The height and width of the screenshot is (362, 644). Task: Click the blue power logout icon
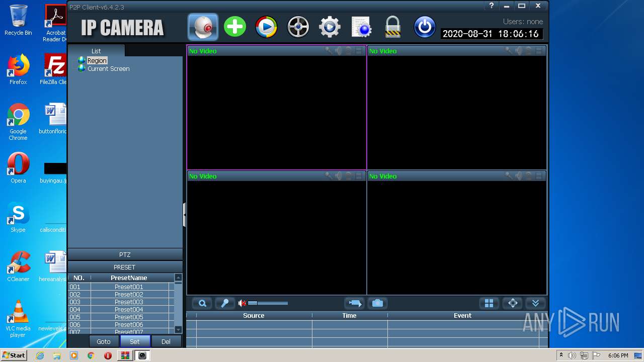point(424,27)
